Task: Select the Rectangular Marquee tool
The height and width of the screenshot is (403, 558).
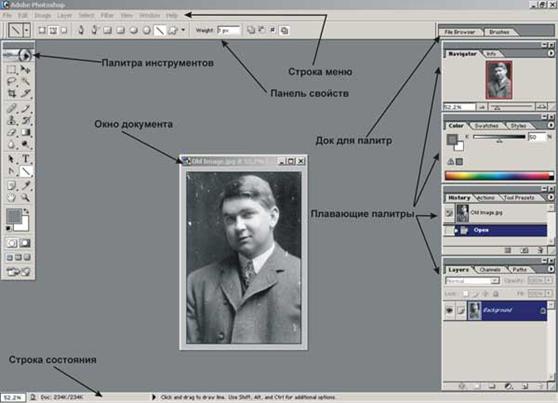Action: 11,69
